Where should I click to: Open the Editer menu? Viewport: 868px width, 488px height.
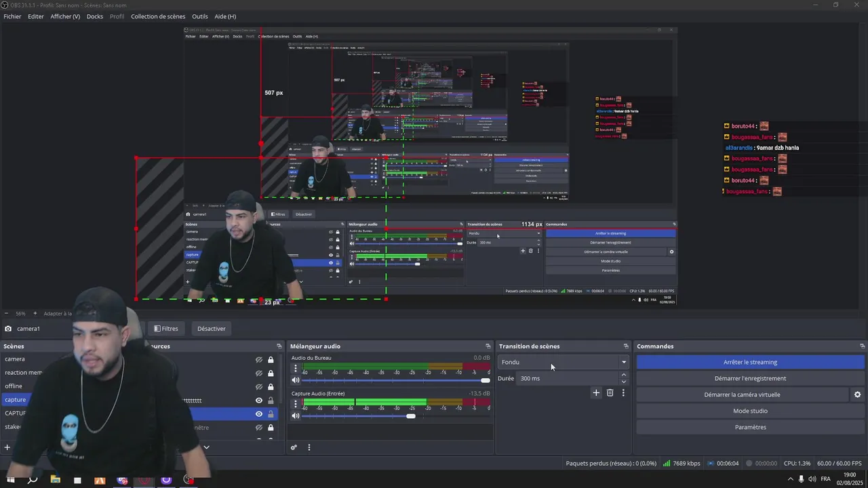coord(36,16)
